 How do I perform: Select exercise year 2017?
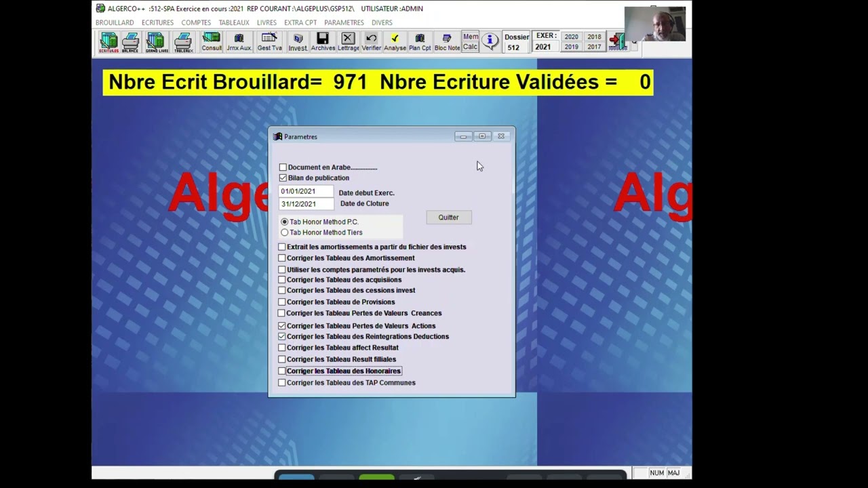pyautogui.click(x=594, y=47)
